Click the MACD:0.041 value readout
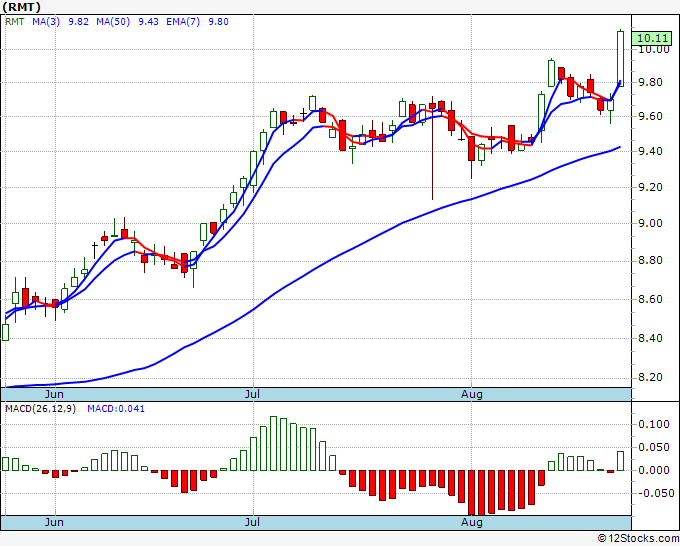Viewport: 680px width, 546px height. pos(116,409)
